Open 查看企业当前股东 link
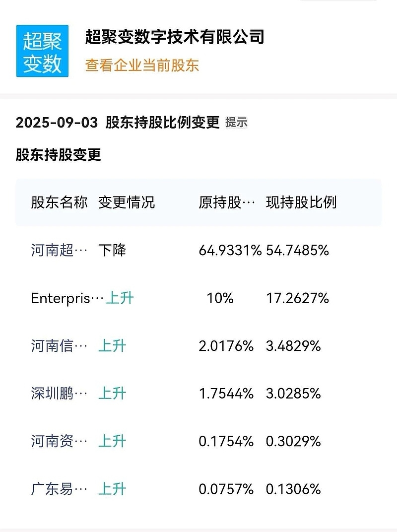Screen dimensions: 397x532 (142, 65)
